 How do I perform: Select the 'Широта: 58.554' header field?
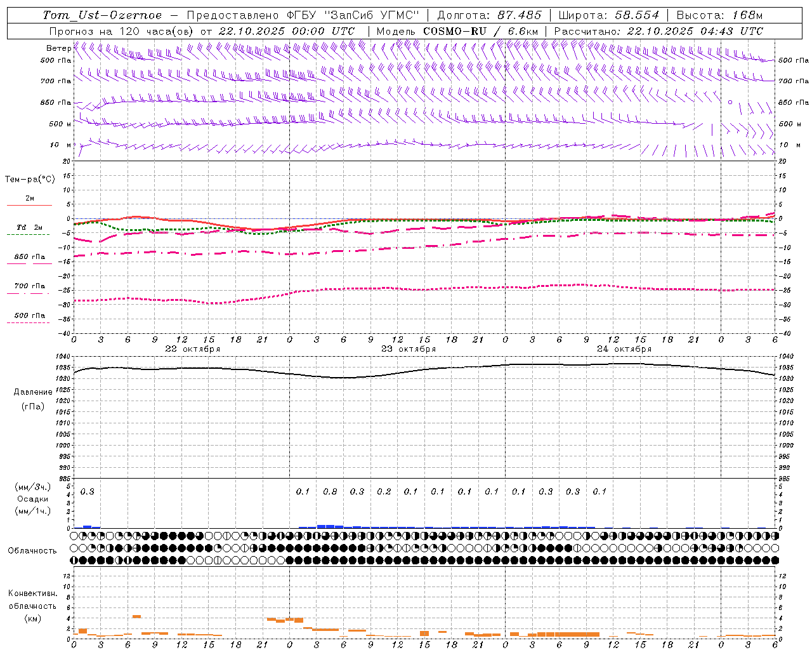pyautogui.click(x=609, y=15)
